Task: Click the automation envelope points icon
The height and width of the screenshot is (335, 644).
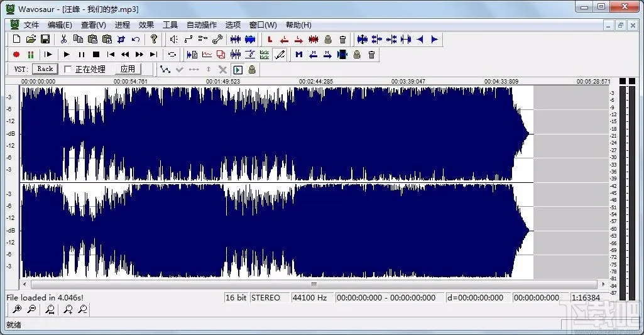Action: pyautogui.click(x=165, y=70)
